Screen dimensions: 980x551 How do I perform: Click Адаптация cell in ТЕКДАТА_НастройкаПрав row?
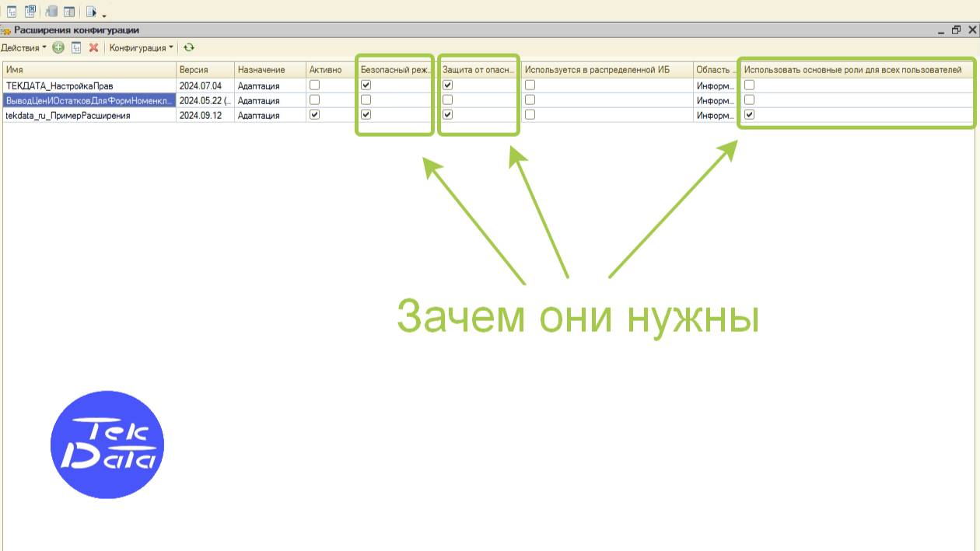pos(270,85)
